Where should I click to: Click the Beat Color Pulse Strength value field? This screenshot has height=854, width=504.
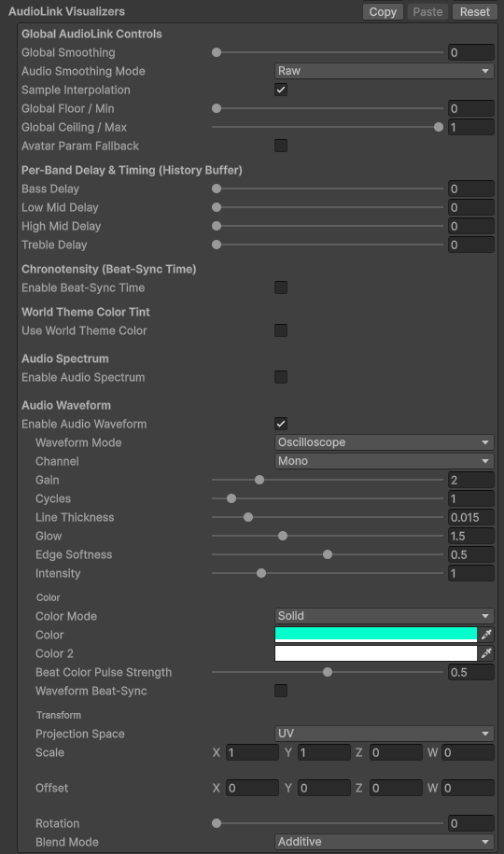(471, 672)
